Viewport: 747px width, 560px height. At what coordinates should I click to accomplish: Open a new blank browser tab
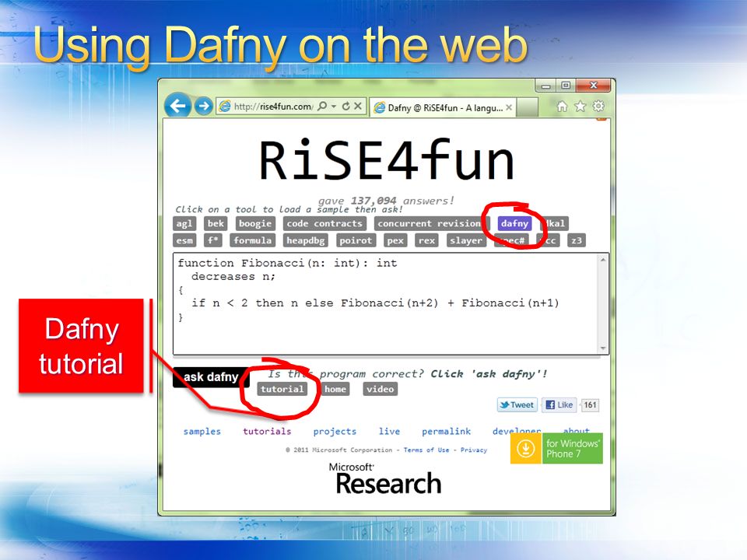[528, 107]
